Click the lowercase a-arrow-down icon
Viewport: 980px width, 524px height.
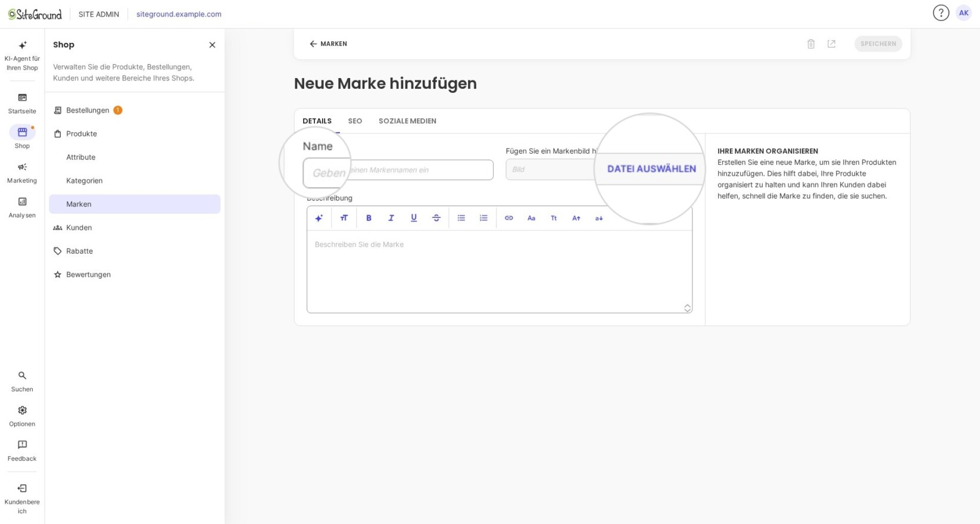pos(599,218)
